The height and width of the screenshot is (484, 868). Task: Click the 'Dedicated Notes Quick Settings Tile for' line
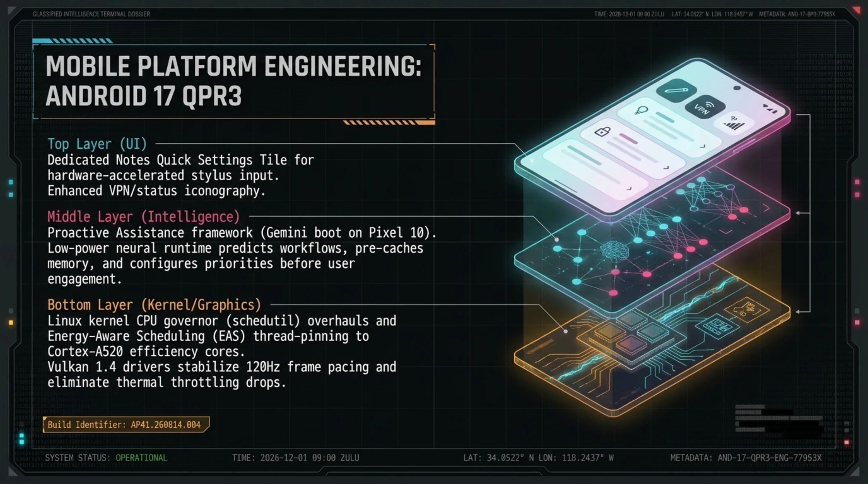[x=180, y=160]
